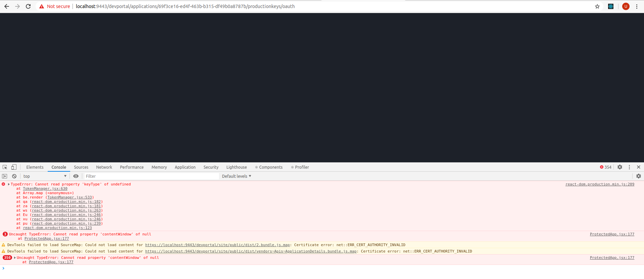Open the react-dom.production.min.js:181 link
This screenshot has height=279, width=644.
(x=66, y=206)
